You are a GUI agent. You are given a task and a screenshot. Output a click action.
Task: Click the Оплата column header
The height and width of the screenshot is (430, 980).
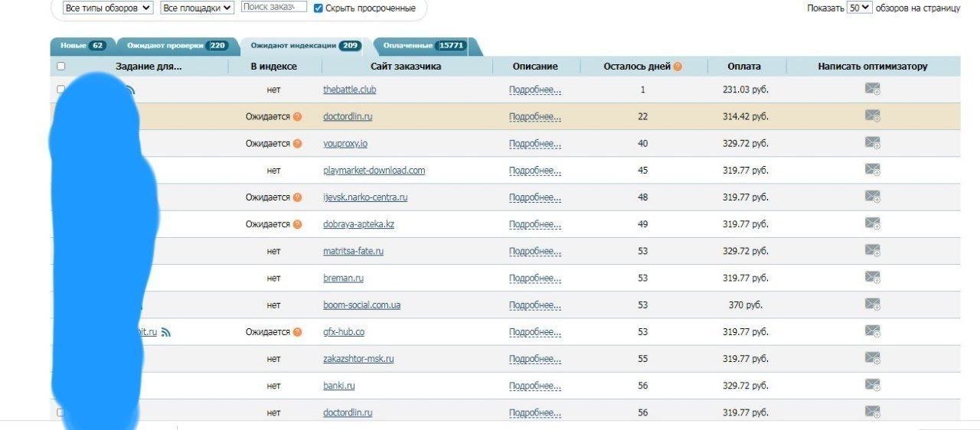[744, 67]
